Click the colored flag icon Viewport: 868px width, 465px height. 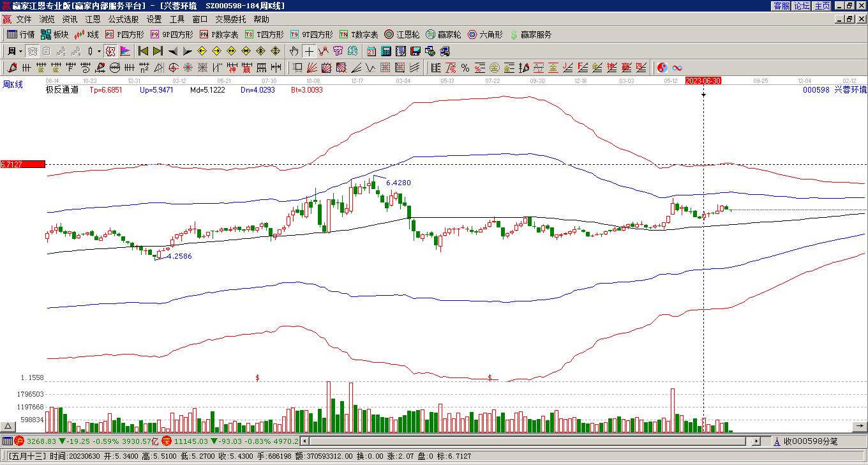[x=125, y=51]
